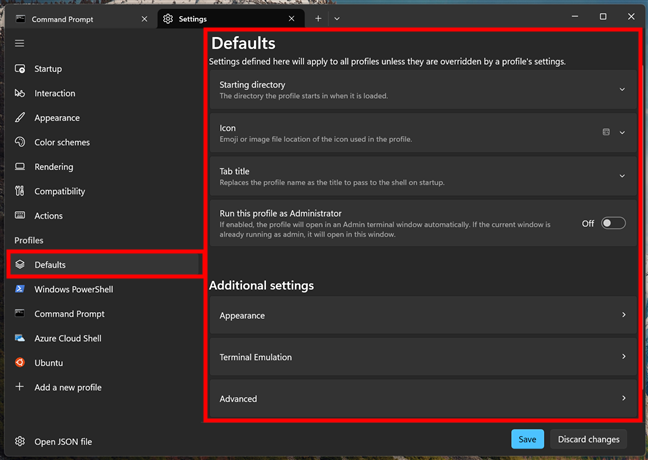Minimize the Terminal window
This screenshot has width=648, height=460.
[575, 17]
